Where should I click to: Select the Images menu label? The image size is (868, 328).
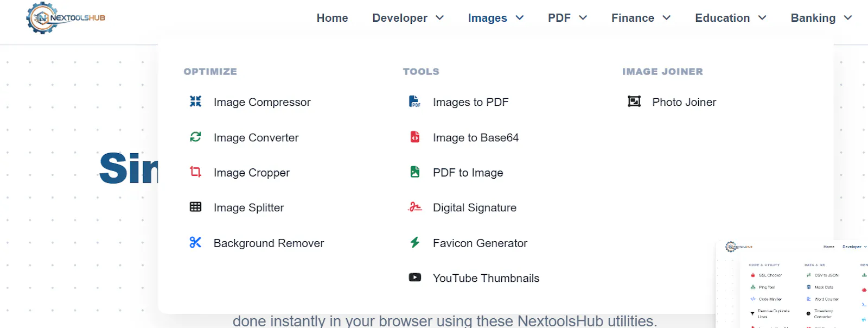(x=488, y=18)
